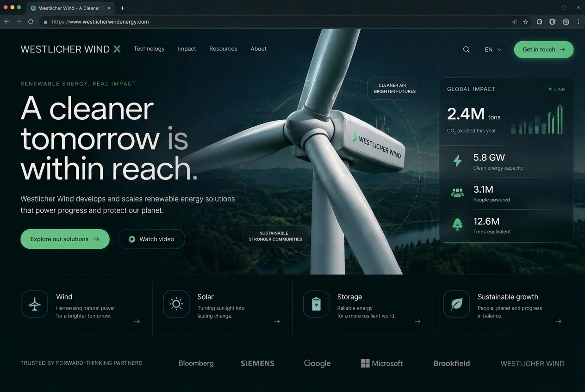Open the Resources nav menu
This screenshot has height=392, width=585.
223,49
